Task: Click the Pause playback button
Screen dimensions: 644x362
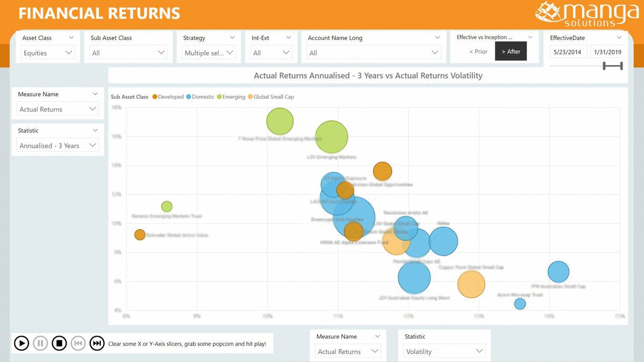Action: (40, 343)
